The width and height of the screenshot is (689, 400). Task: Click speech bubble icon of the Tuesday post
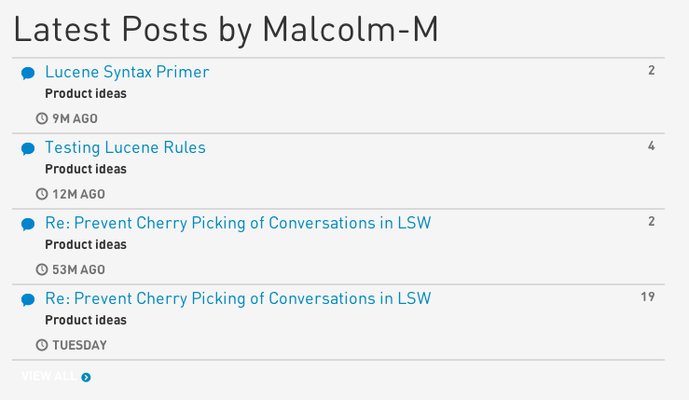point(28,300)
